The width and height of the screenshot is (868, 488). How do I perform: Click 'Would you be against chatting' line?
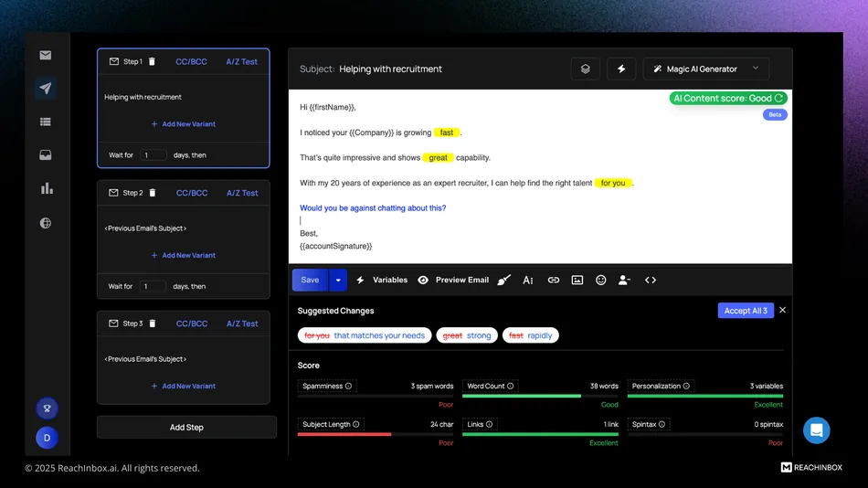click(x=373, y=208)
